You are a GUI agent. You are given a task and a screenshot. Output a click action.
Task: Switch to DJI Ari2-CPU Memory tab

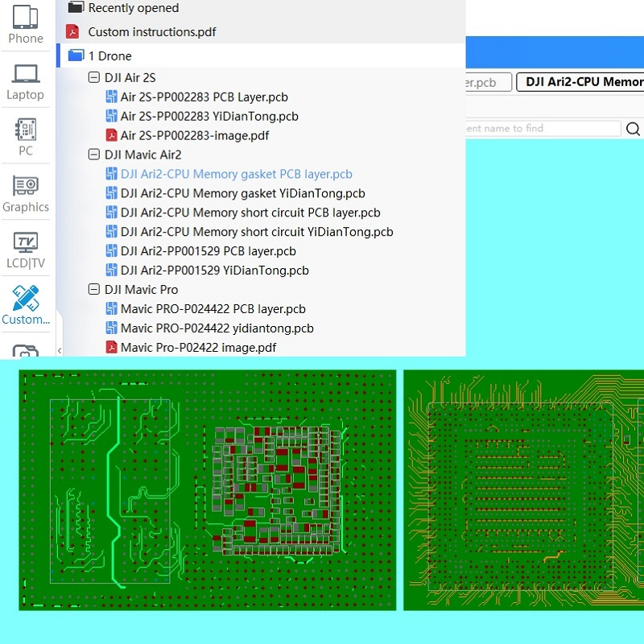[x=580, y=82]
